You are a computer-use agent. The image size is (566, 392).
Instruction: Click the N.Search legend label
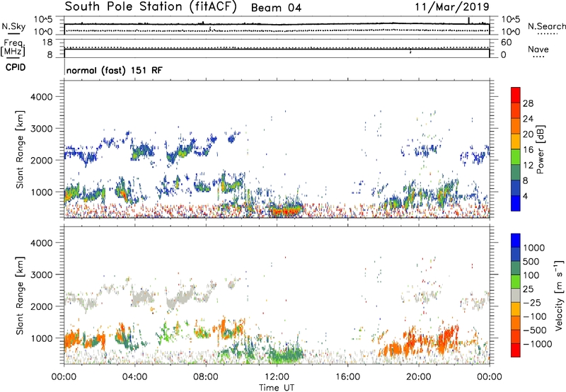pyautogui.click(x=546, y=26)
